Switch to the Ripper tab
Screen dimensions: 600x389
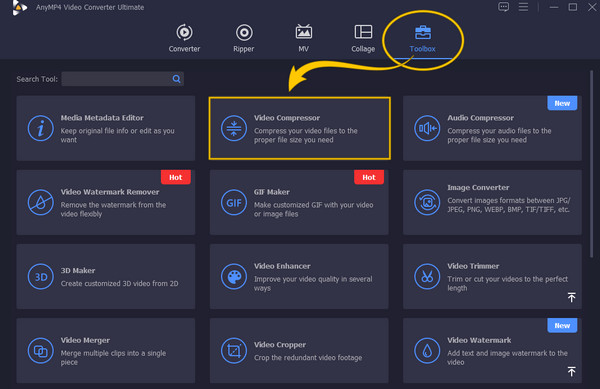click(x=244, y=38)
